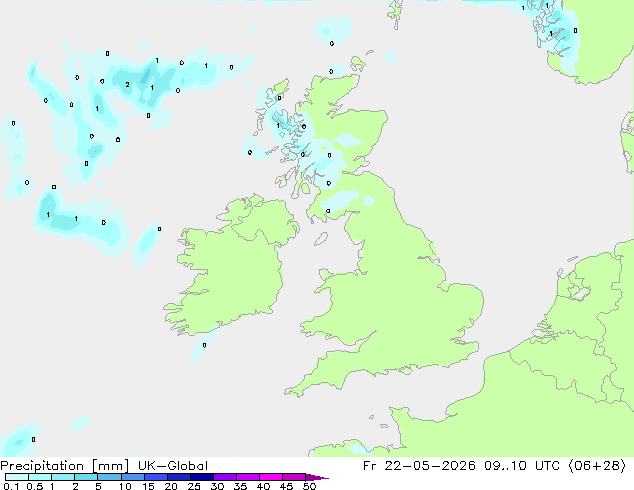Click the "35" legend value

(x=240, y=486)
